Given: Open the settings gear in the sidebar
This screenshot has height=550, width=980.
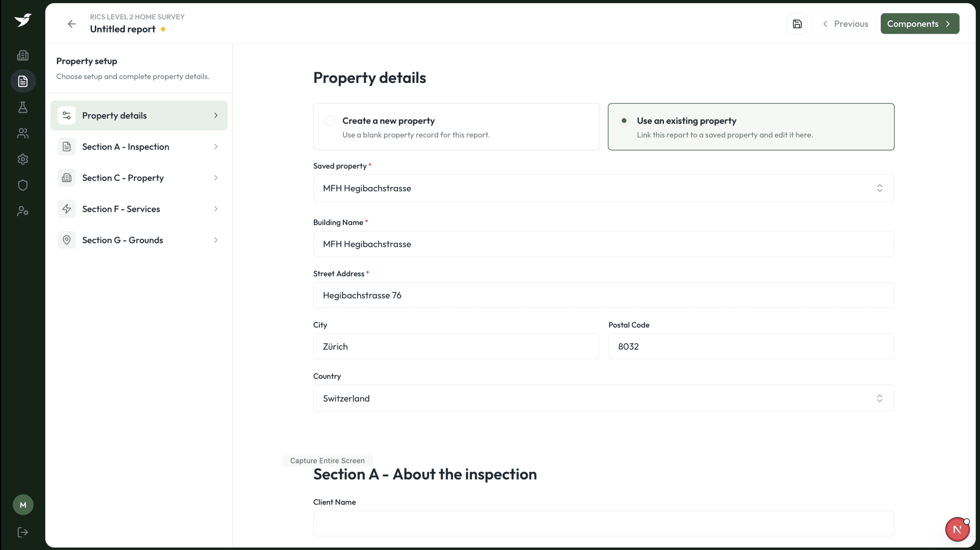Looking at the screenshot, I should (x=23, y=159).
